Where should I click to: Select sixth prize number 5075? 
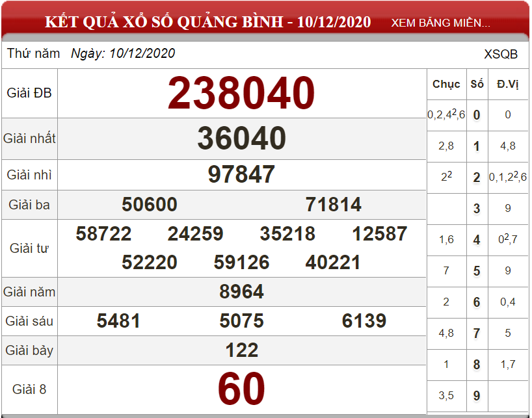[241, 320]
